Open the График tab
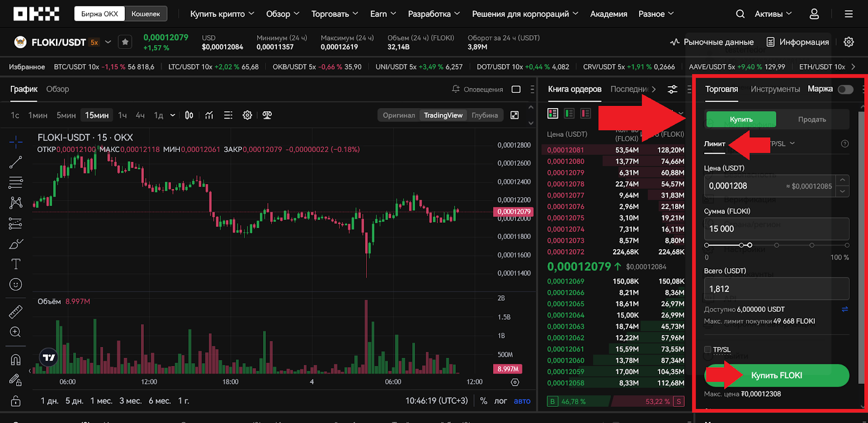The height and width of the screenshot is (423, 868). (24, 89)
